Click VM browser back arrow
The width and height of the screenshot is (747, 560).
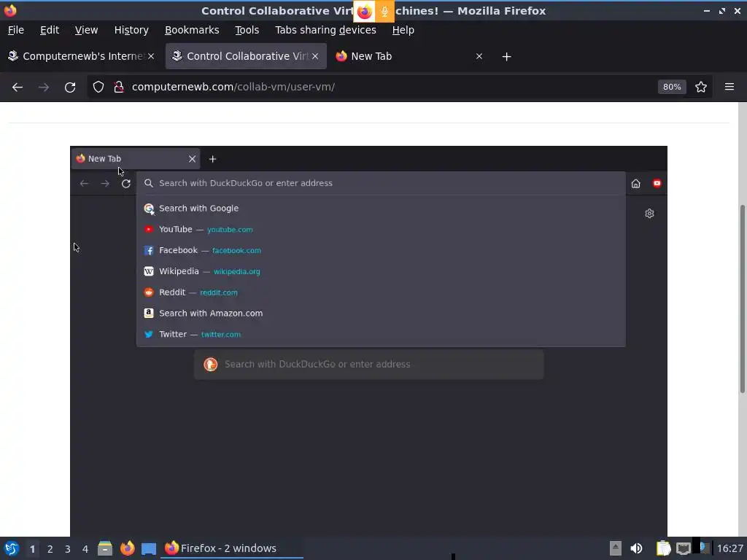(x=85, y=183)
